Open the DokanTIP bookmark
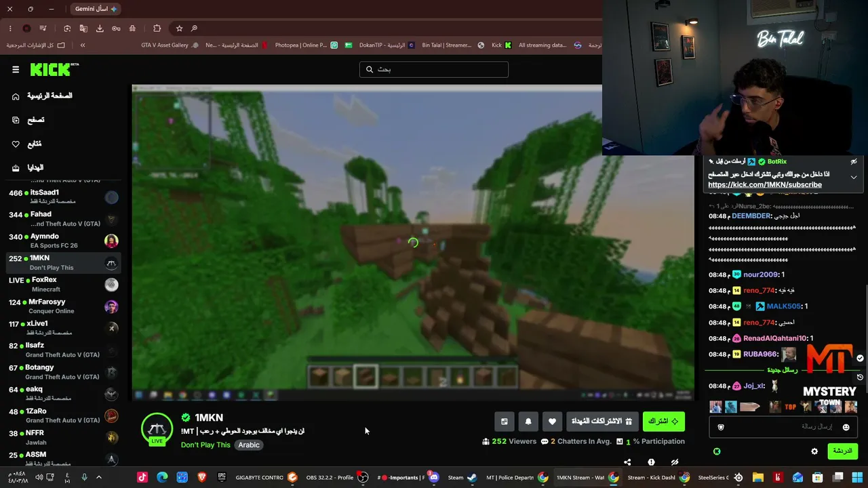 tap(387, 45)
